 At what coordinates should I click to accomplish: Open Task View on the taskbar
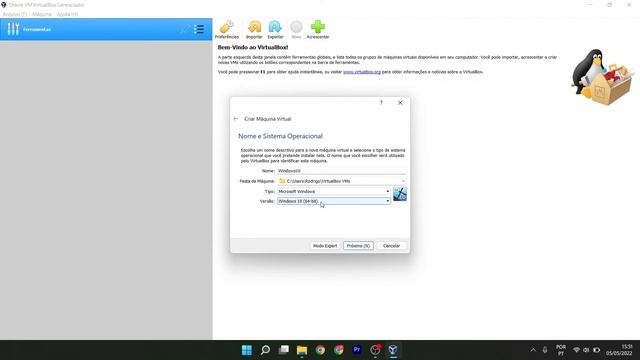pyautogui.click(x=284, y=350)
